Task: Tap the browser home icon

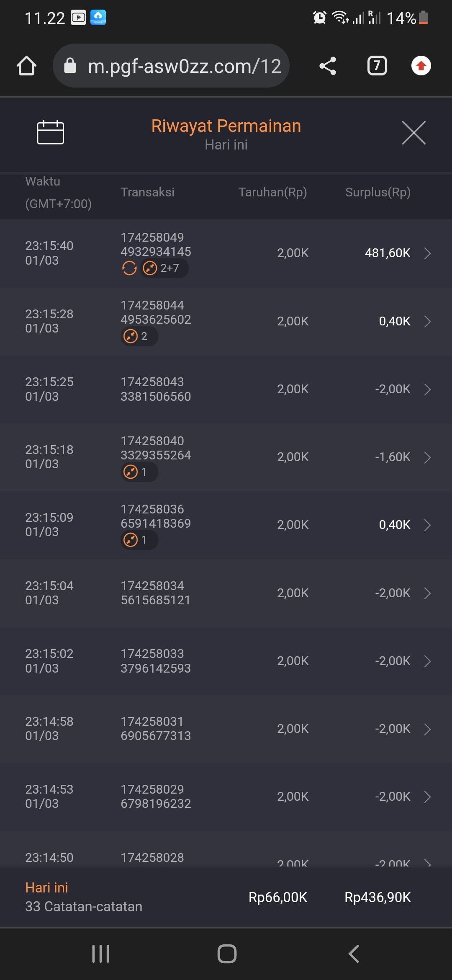Action: click(x=26, y=66)
